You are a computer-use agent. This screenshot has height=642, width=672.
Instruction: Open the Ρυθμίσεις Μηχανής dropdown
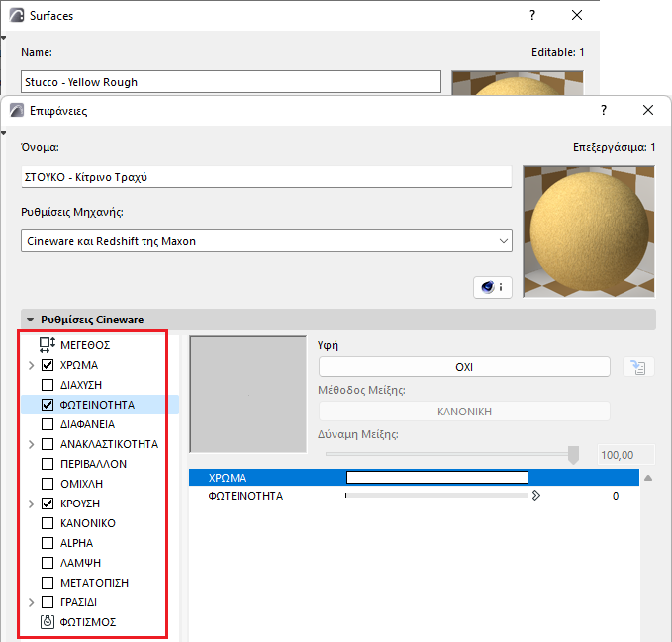click(x=266, y=241)
